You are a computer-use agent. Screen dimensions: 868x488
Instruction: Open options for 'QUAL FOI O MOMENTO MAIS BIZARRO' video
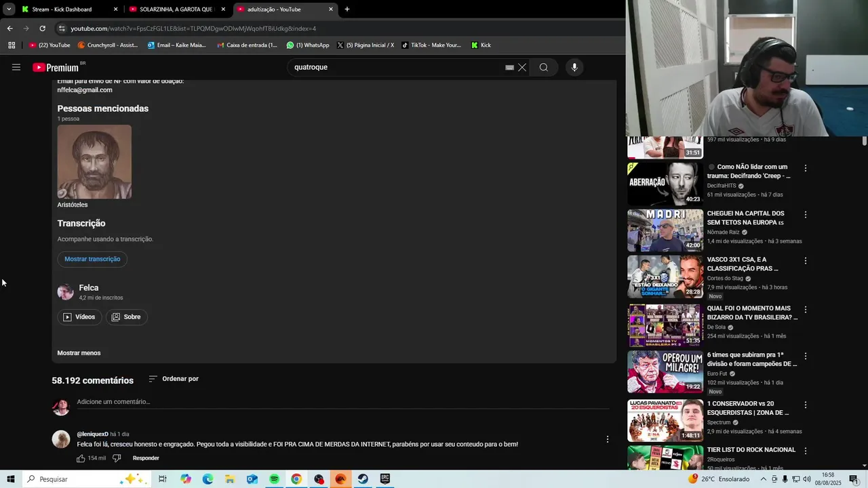[x=806, y=310]
